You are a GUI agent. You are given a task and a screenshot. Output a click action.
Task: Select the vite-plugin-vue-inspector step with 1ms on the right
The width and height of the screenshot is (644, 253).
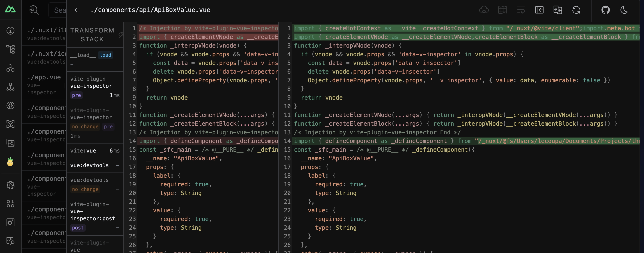(95, 87)
